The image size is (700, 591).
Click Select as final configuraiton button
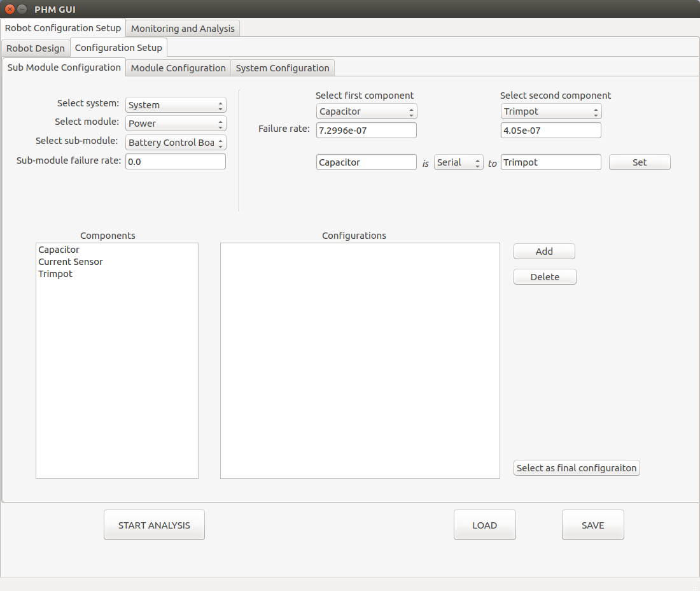click(x=577, y=467)
